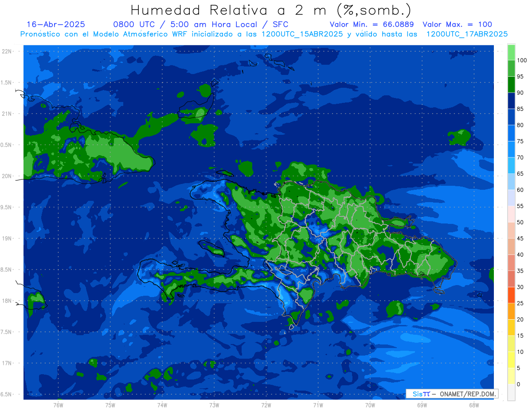Screen dimensions: 532x411
Task: Click the "19N" latitude axis label
Action: tap(6, 239)
